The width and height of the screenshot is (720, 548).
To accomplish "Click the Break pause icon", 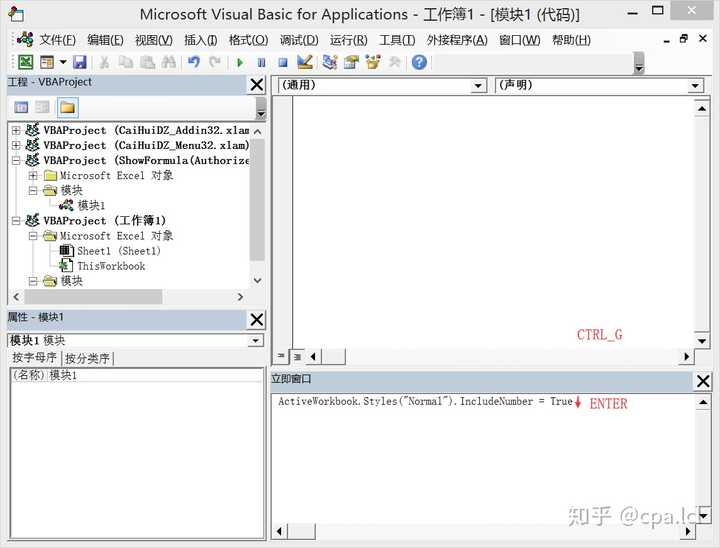I will pyautogui.click(x=261, y=62).
